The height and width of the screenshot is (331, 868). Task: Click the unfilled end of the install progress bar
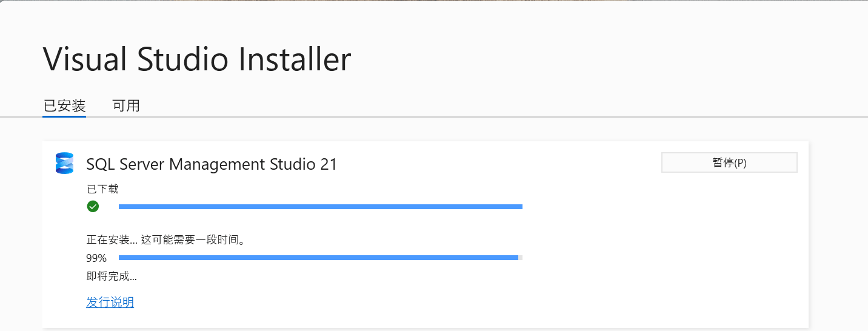tap(521, 258)
